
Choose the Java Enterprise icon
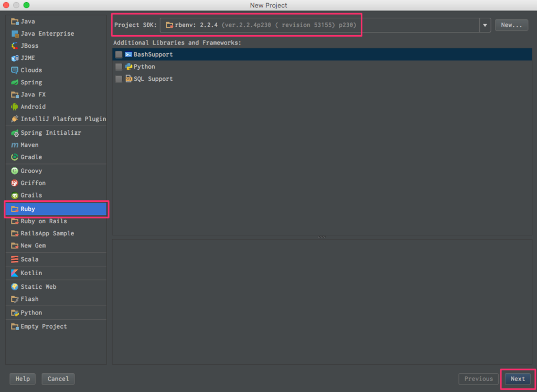point(15,34)
